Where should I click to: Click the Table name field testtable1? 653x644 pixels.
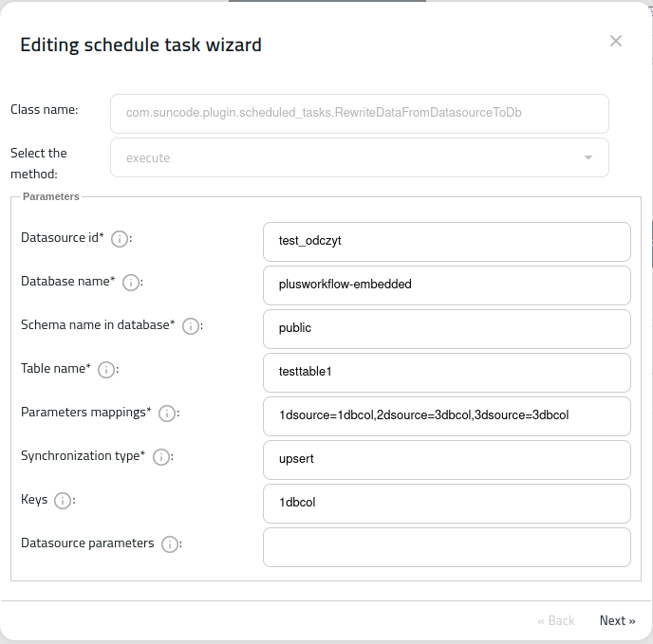447,373
